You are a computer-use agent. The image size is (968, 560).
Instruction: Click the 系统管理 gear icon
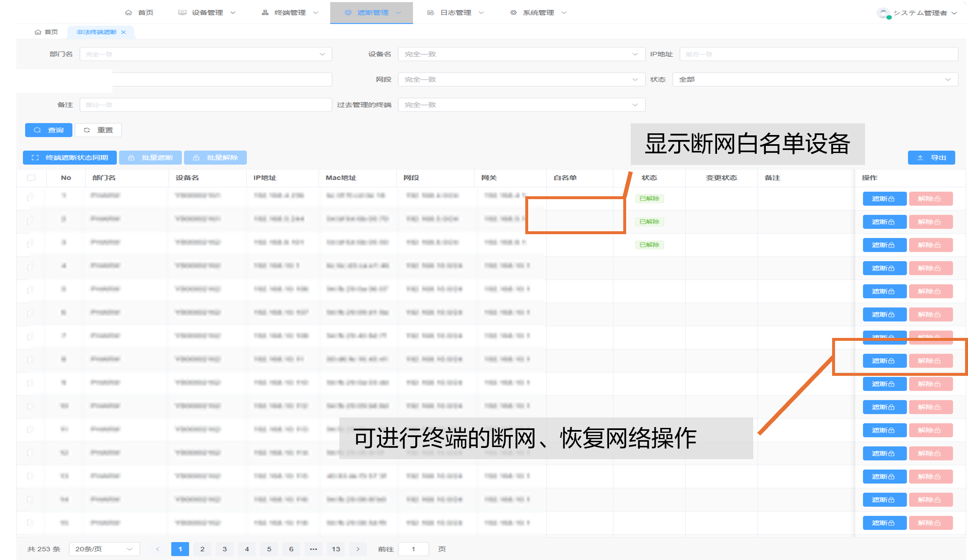(513, 12)
